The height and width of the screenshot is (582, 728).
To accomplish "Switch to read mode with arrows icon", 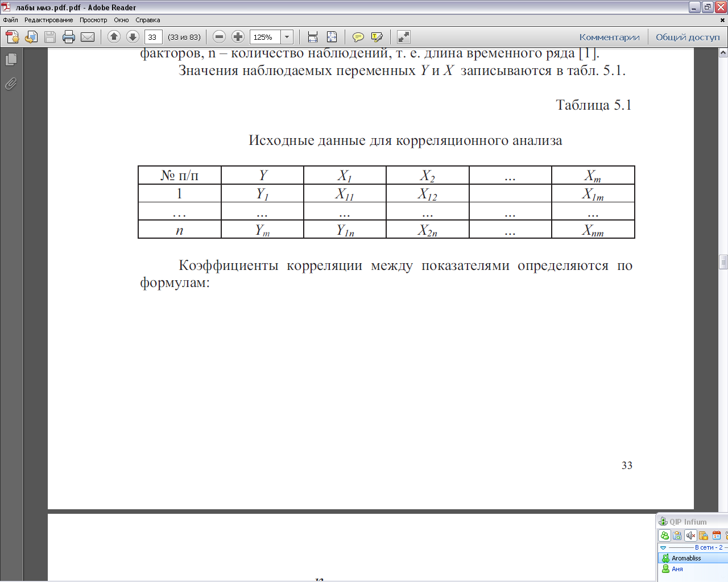I will [403, 37].
